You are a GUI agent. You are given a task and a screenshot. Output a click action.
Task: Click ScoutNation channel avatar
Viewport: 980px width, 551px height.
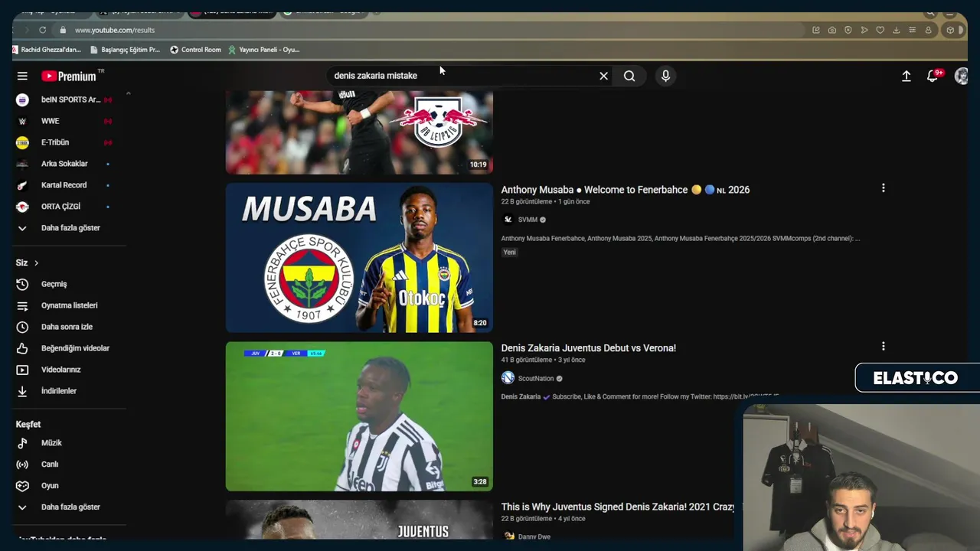[508, 378]
